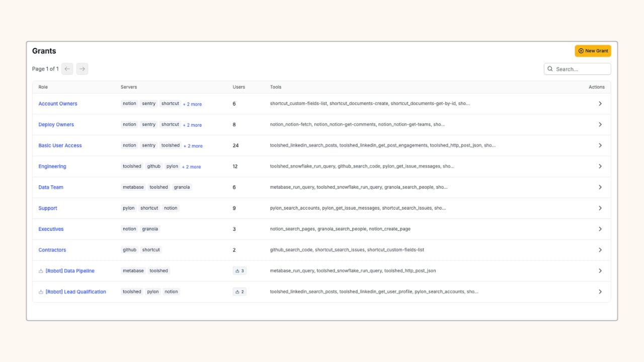Expand Data Team row chevron

point(600,187)
